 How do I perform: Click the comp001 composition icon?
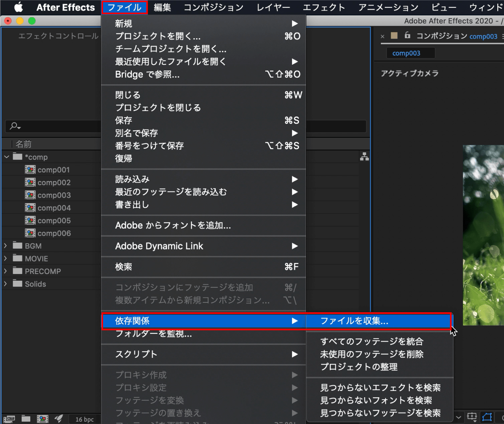point(30,170)
